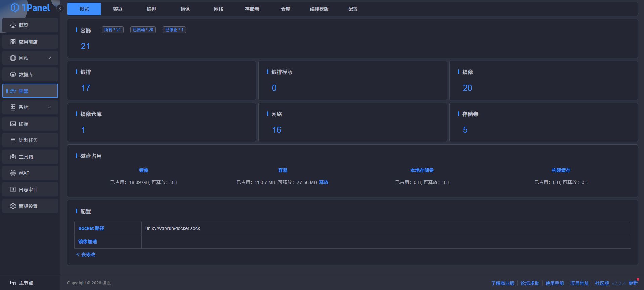Viewport: 644px width, 290px height.
Task: Switch to the 容器 tab
Action: point(118,9)
